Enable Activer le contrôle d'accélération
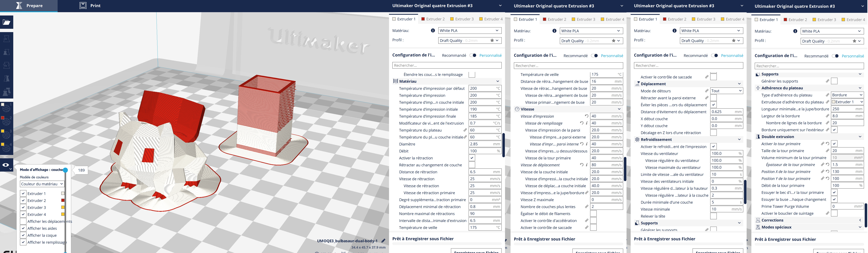 [x=593, y=221]
